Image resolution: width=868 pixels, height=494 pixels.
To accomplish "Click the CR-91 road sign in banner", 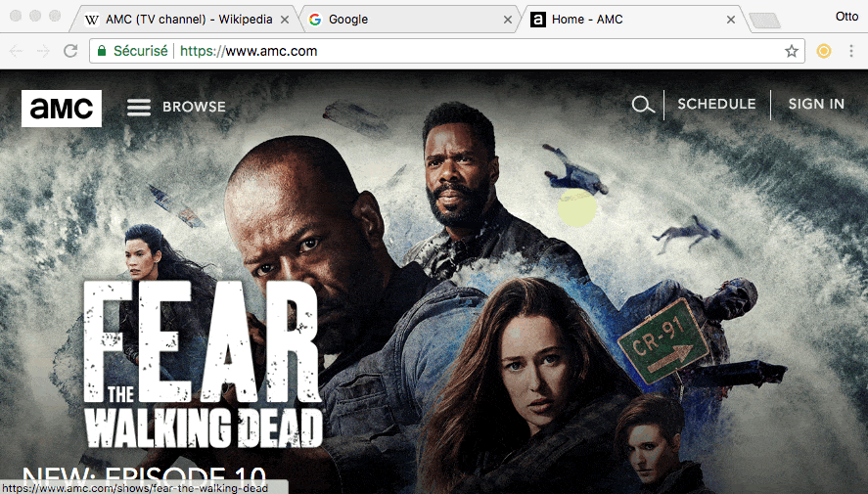I will pyautogui.click(x=663, y=341).
